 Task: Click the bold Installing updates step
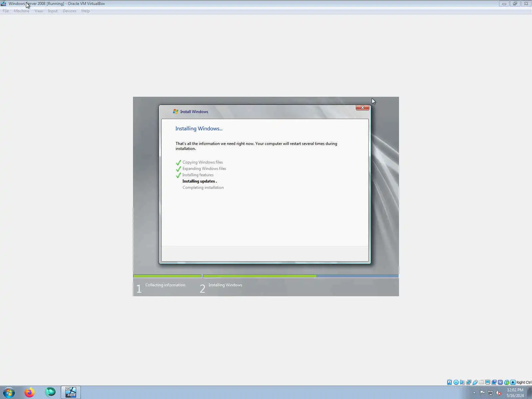(199, 181)
